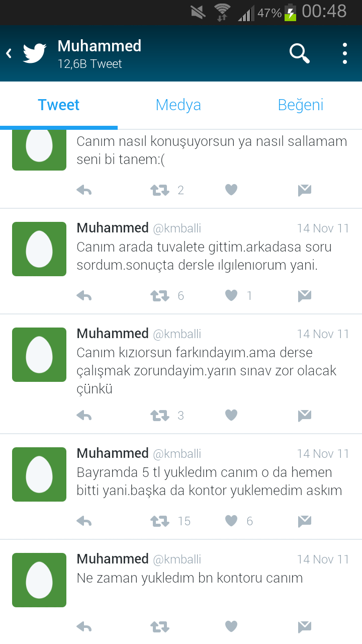The height and width of the screenshot is (644, 362).
Task: Retweet the Bayramda 5 tl tweet
Action: [160, 521]
